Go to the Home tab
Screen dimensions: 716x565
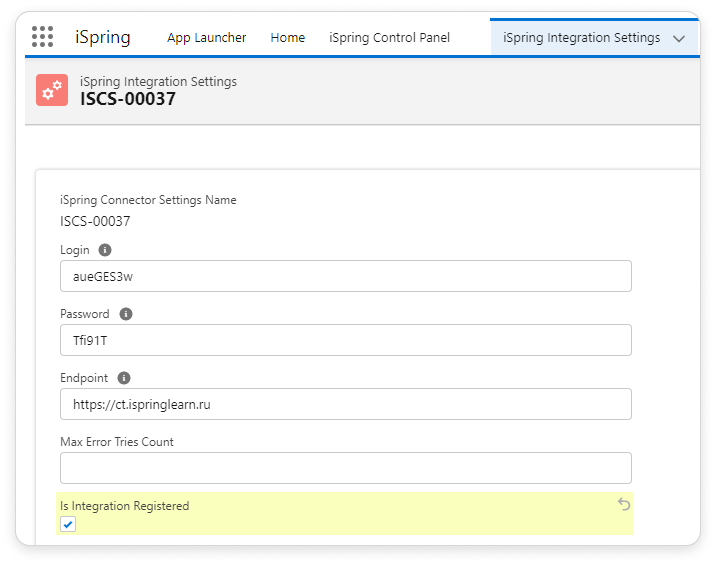[287, 38]
